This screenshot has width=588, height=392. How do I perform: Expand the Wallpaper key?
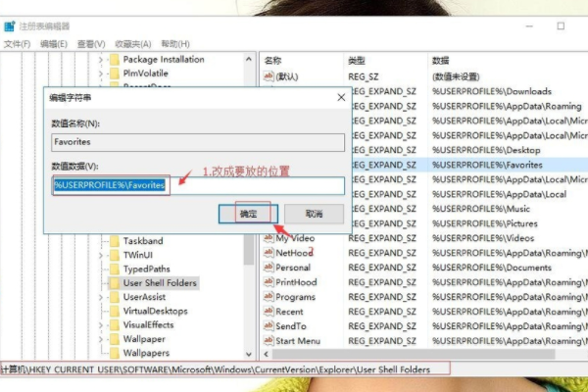pyautogui.click(x=101, y=339)
